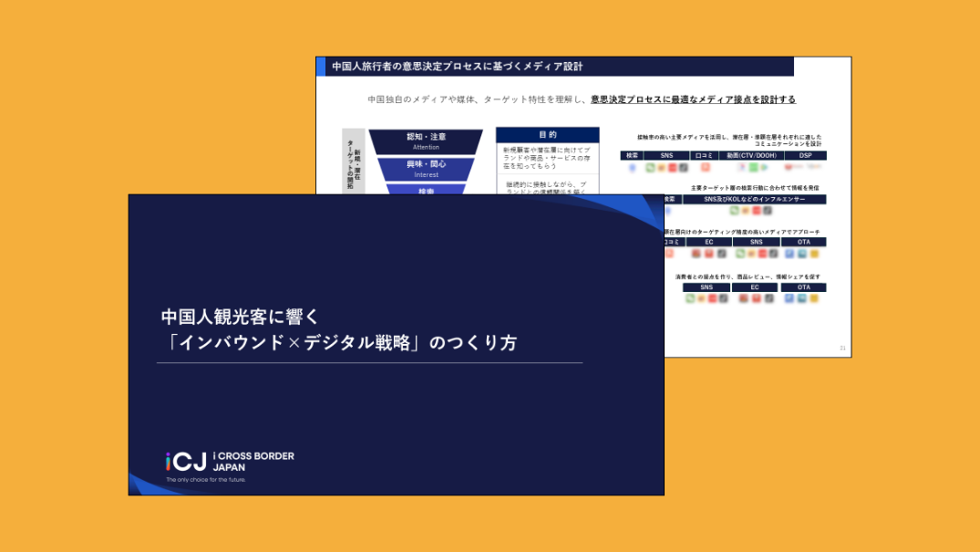Image resolution: width=980 pixels, height=552 pixels.
Task: Click the tagline 'The only choice for the future.'
Action: pos(205,479)
